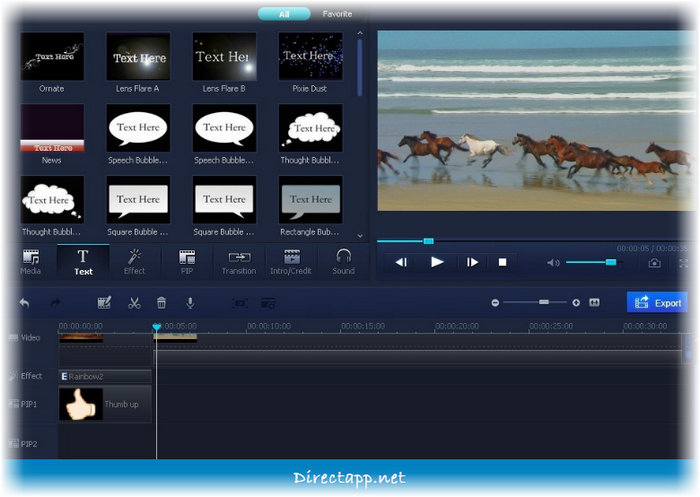Screen dimensions: 700x497
Task: Click the 00:00:20:00 ruler mark
Action: click(x=457, y=326)
